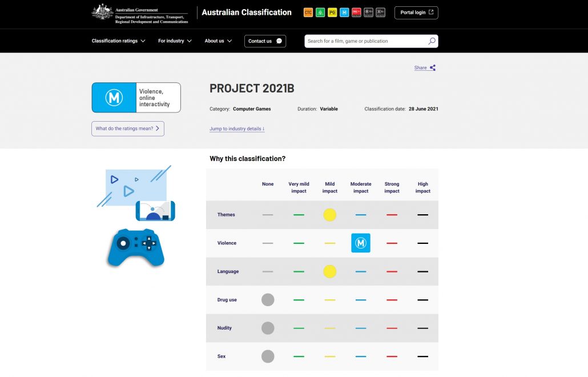
Task: Click the PROJECT 2021B title
Action: 252,89
